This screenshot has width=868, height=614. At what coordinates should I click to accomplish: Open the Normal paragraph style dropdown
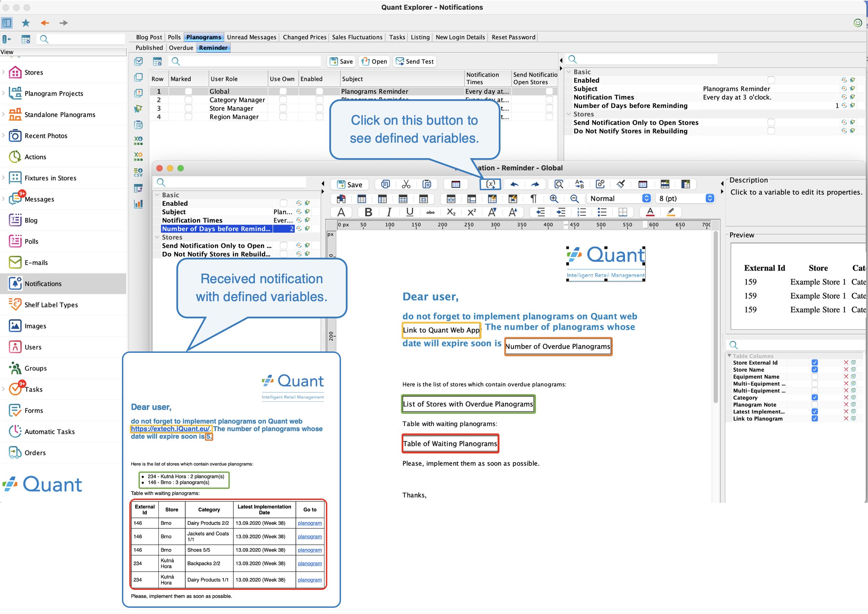619,198
